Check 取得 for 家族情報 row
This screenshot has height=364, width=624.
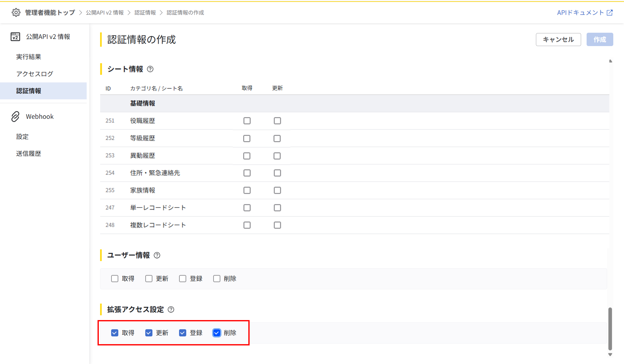click(x=247, y=190)
